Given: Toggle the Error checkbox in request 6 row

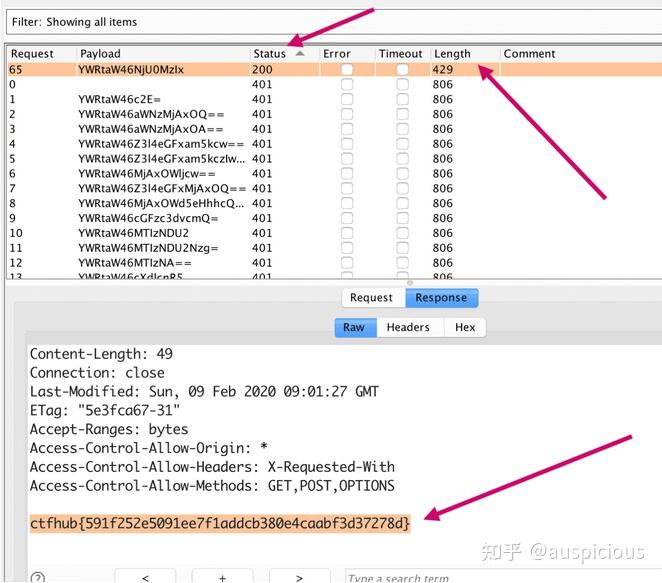Looking at the screenshot, I should [347, 174].
